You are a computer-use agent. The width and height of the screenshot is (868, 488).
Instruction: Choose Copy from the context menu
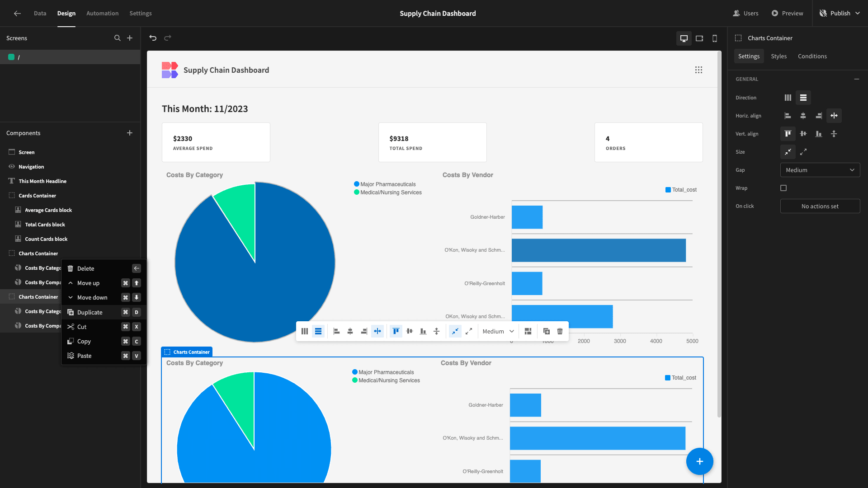104,341
